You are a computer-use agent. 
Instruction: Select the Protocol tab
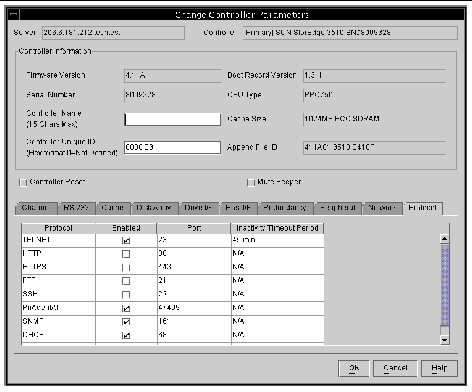point(423,208)
